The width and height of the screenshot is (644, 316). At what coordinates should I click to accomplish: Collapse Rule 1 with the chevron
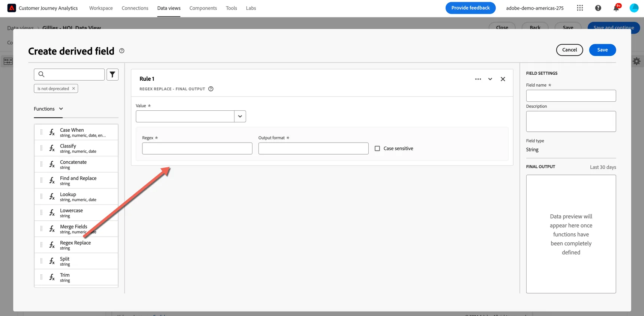coord(490,79)
